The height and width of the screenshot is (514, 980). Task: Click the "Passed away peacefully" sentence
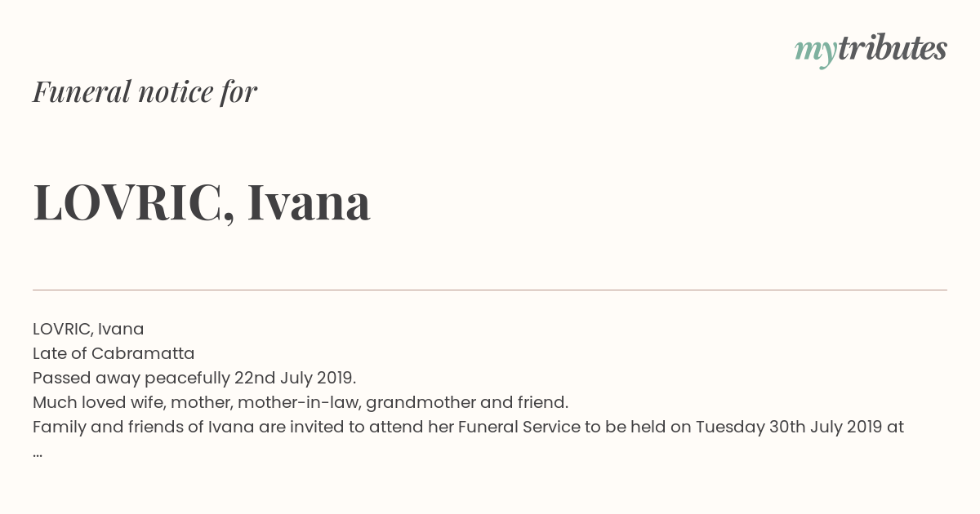coord(131,378)
